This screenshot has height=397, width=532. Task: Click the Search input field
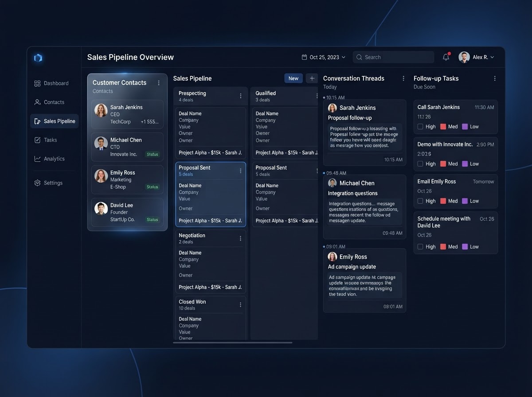coord(393,57)
